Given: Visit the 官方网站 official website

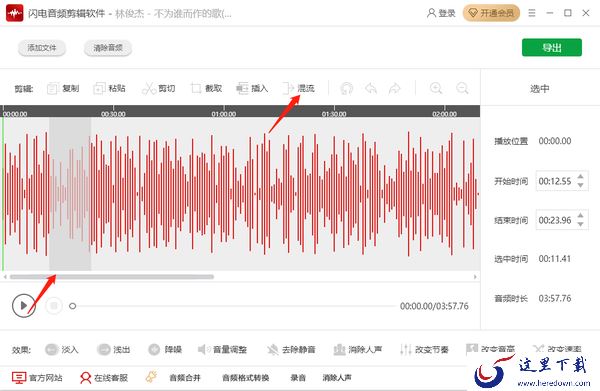Looking at the screenshot, I should (x=37, y=378).
